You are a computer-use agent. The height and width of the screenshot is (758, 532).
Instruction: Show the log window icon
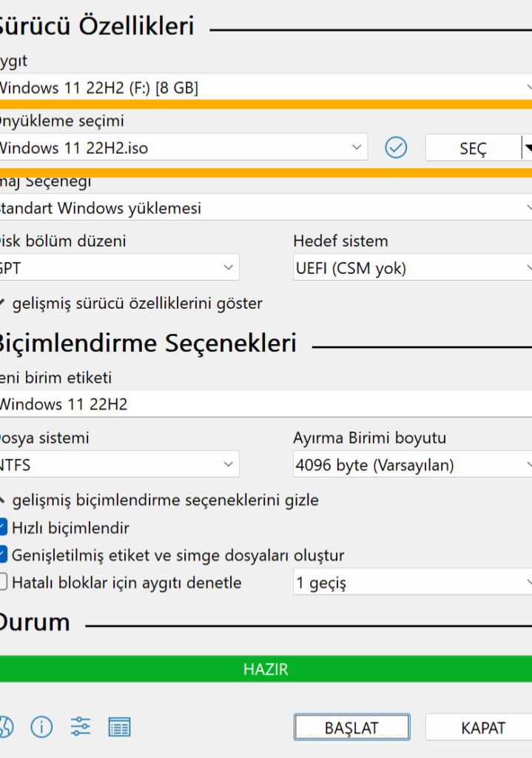click(x=119, y=727)
